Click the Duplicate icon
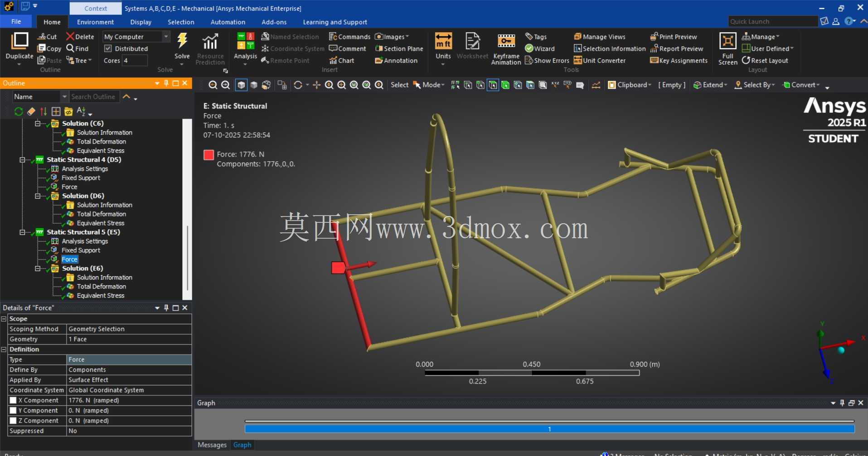 click(x=19, y=41)
